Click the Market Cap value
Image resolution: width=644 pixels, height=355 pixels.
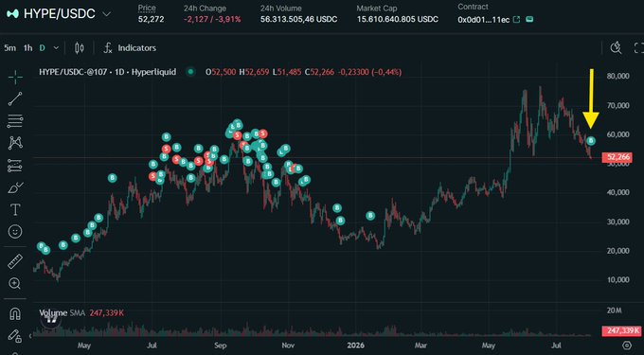pyautogui.click(x=397, y=19)
